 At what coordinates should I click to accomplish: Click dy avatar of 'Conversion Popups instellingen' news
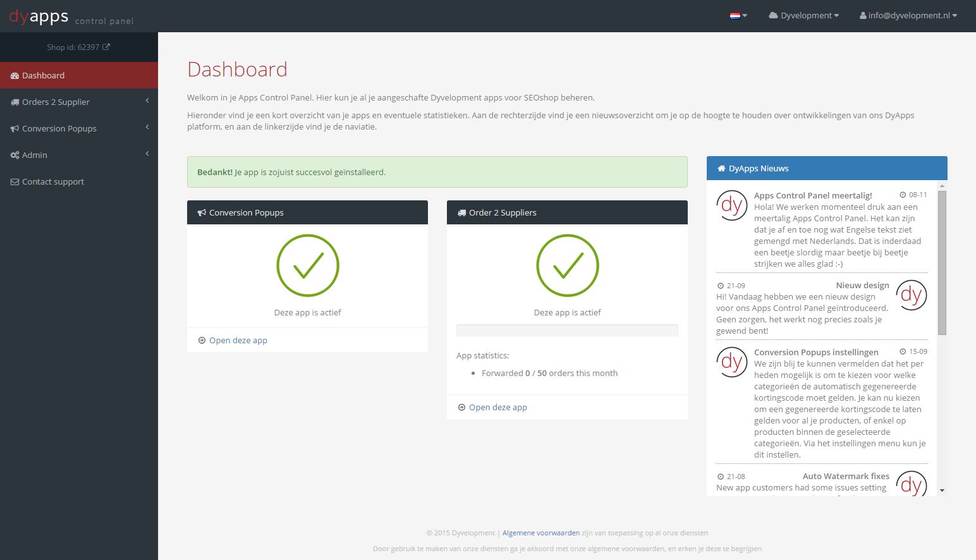732,362
